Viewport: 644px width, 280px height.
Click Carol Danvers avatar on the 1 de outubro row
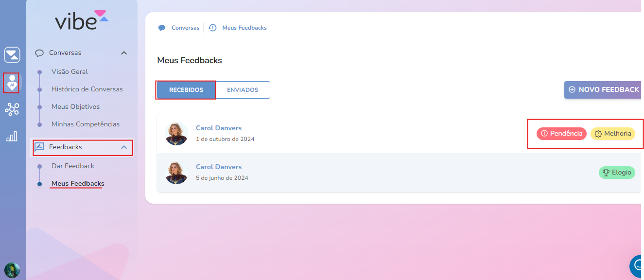coord(176,134)
